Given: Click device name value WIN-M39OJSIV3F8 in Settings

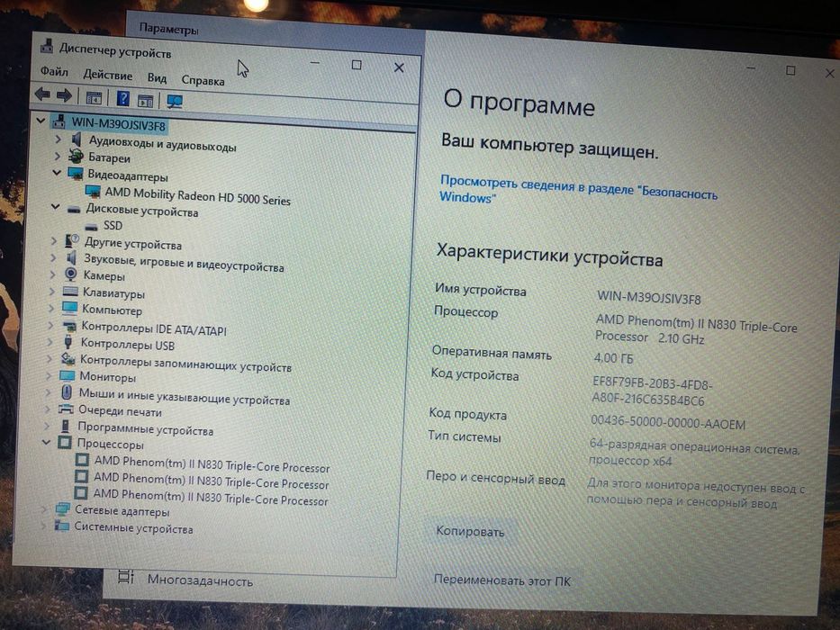Looking at the screenshot, I should point(649,297).
